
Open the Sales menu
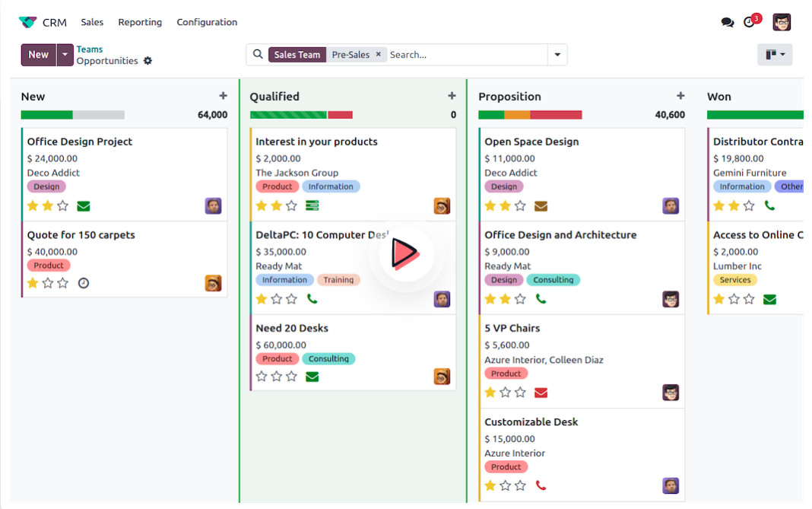click(x=92, y=22)
